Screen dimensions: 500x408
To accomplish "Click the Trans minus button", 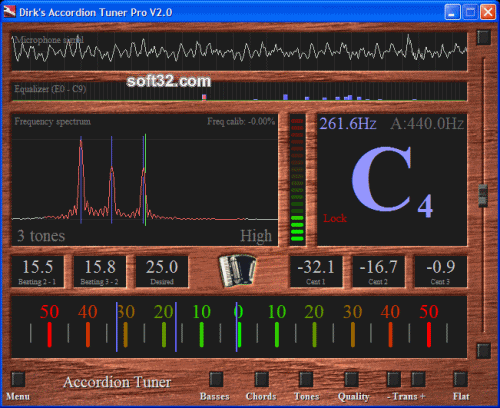I will [x=394, y=379].
